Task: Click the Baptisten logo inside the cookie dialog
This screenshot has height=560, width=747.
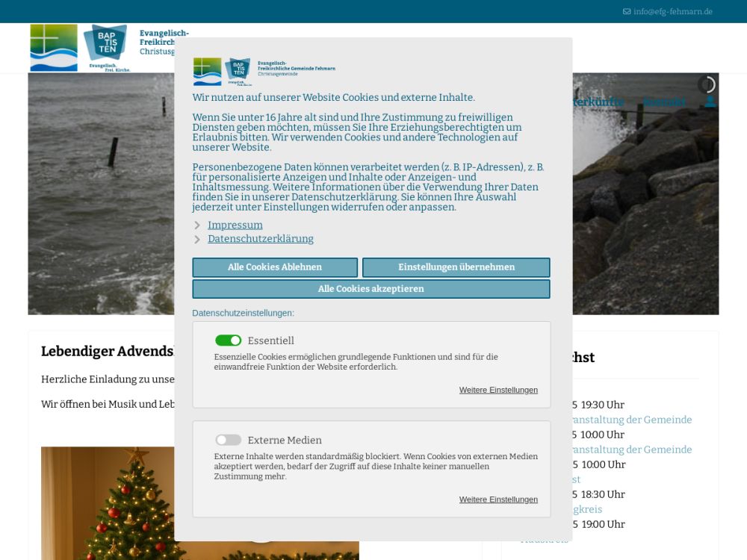Action: pos(238,71)
